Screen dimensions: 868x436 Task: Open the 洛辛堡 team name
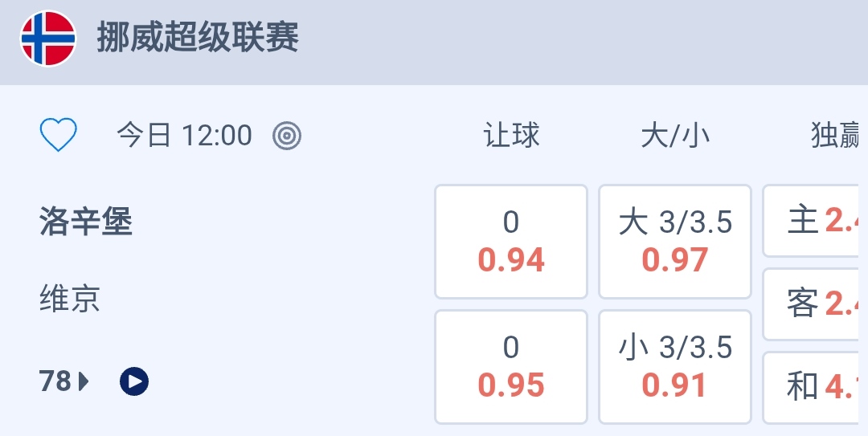[x=86, y=222]
